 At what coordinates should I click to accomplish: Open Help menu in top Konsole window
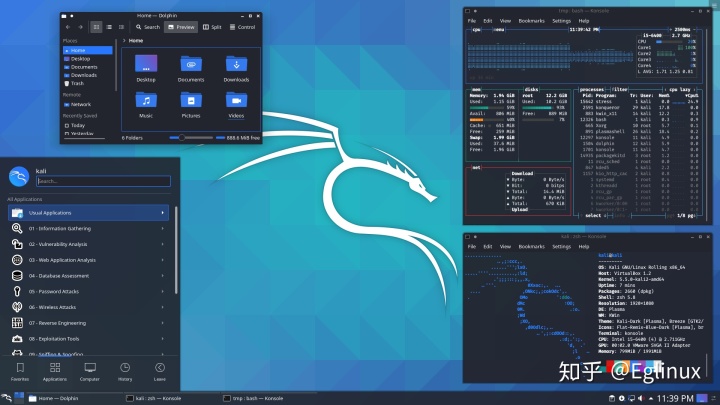[584, 21]
